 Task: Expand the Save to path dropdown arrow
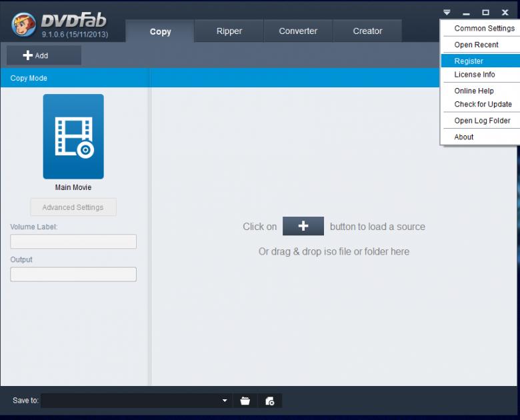225,401
